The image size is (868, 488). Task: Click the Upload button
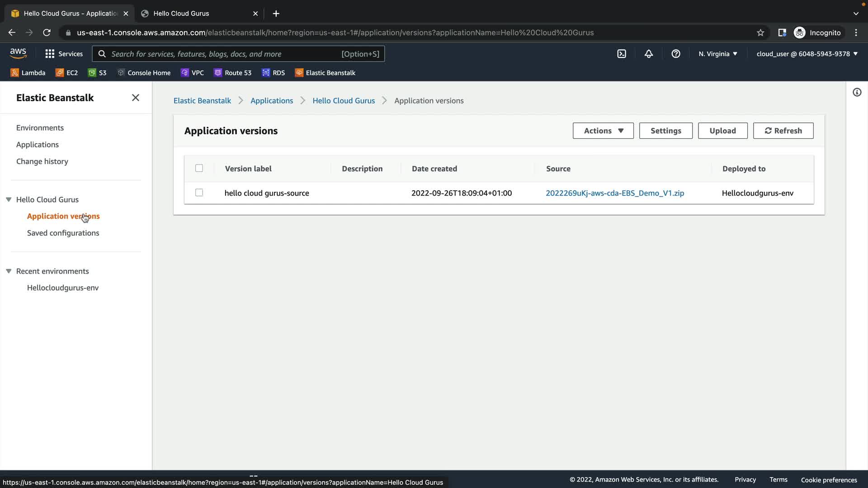(x=722, y=131)
